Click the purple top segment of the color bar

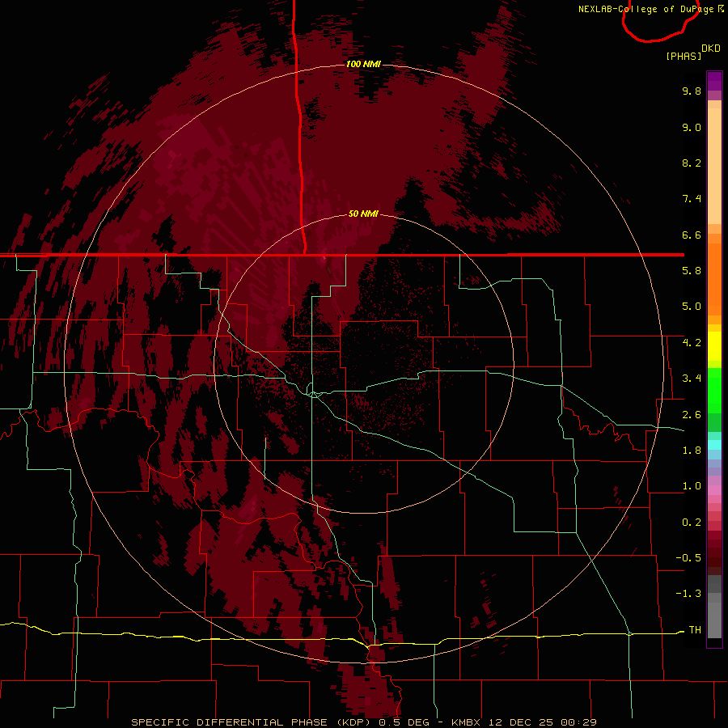pyautogui.click(x=714, y=81)
